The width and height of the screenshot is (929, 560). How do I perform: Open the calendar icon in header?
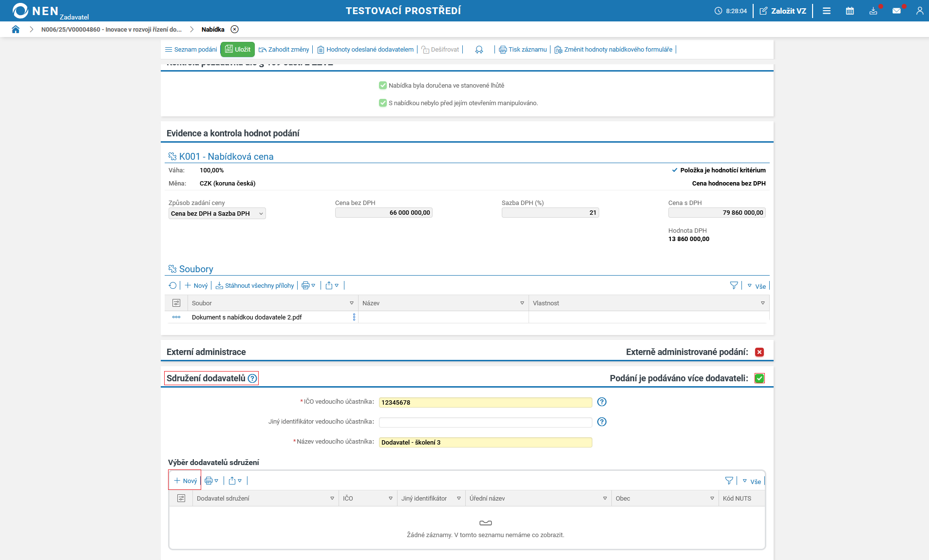(850, 11)
